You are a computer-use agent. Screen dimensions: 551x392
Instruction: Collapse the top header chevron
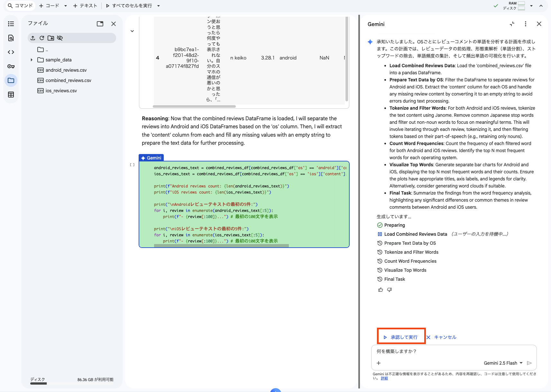(x=541, y=6)
